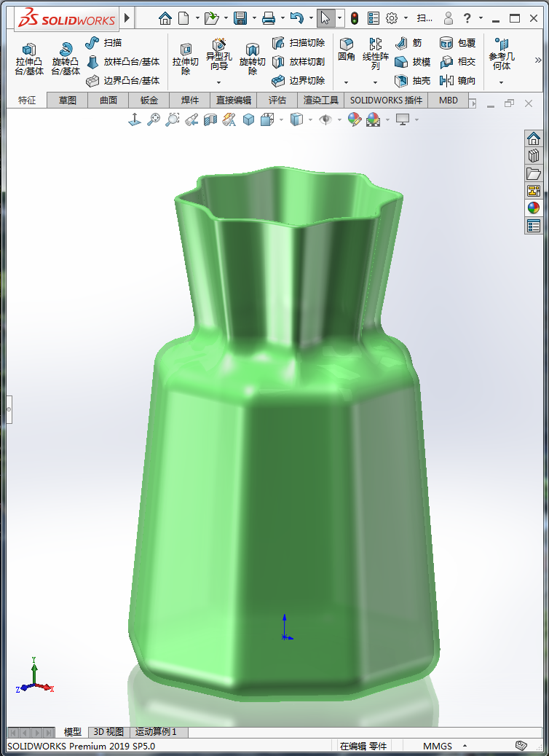Open the Hole Wizard (异型孔向导)
The image size is (549, 756).
click(219, 54)
